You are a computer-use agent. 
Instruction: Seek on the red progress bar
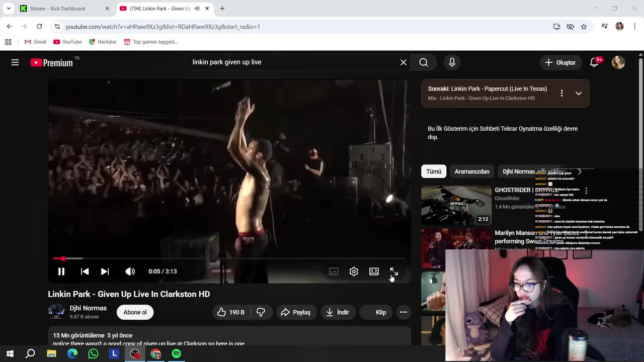click(x=229, y=258)
